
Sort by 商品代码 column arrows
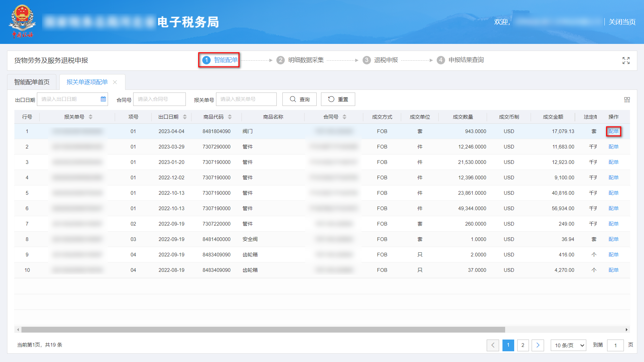click(x=230, y=117)
